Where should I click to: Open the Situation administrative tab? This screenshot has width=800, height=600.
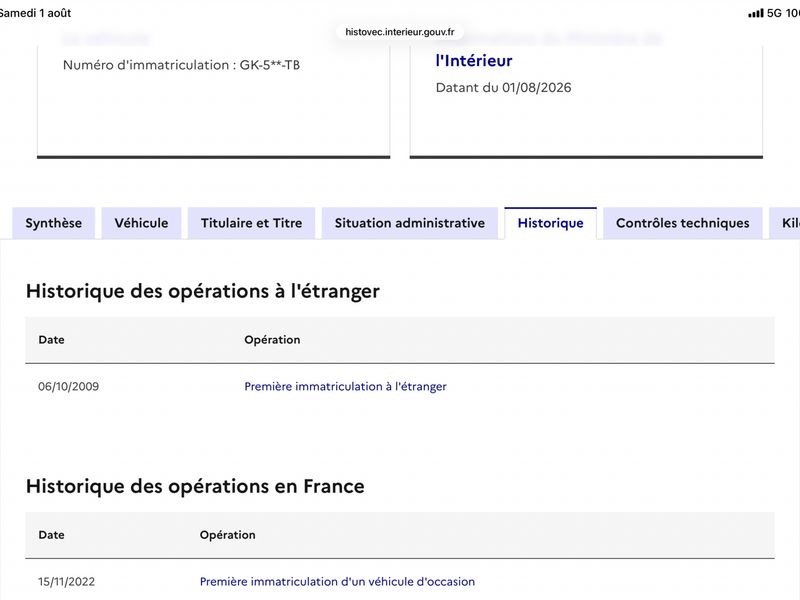pos(410,223)
